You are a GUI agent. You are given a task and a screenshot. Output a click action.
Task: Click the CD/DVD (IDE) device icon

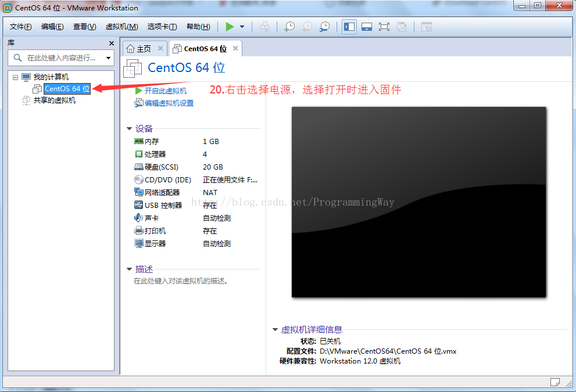[139, 180]
